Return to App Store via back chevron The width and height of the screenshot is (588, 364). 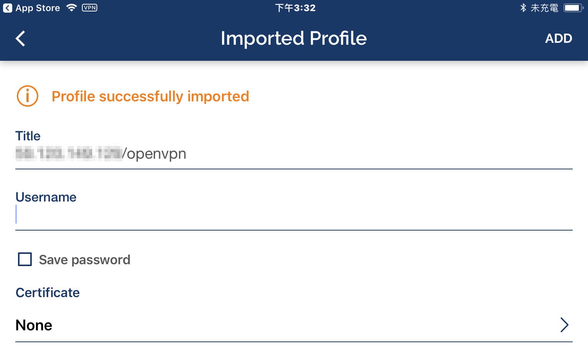tap(8, 8)
